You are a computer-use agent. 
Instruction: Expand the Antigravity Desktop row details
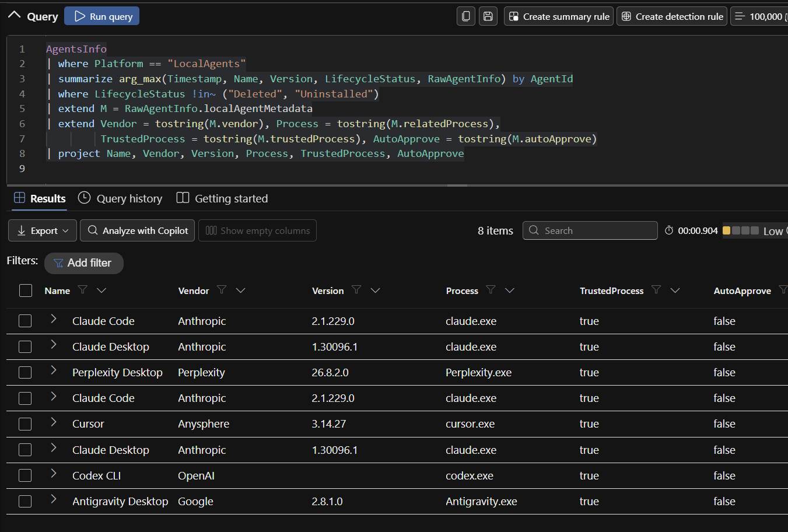tap(54, 499)
